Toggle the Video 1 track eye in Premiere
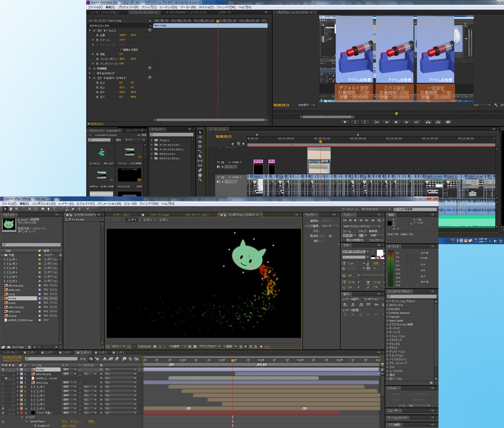 point(218,177)
